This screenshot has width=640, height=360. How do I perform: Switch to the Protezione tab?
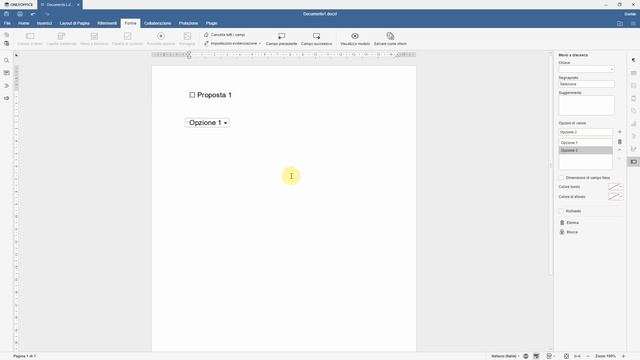pyautogui.click(x=188, y=23)
